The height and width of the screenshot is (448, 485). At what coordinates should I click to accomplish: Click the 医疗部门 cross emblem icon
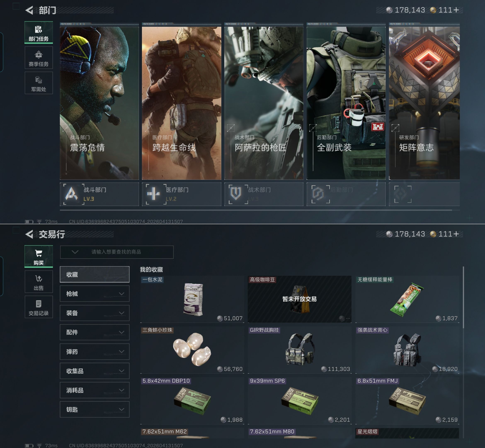tap(154, 194)
